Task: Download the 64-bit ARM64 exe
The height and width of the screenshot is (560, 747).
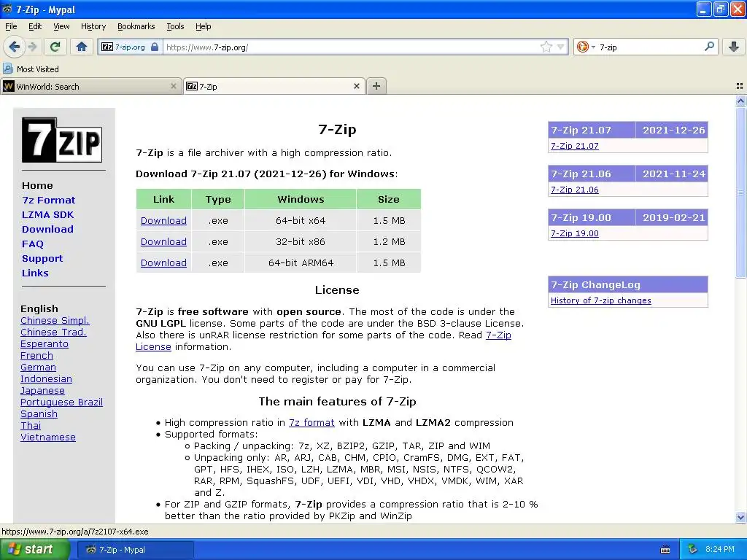Action: (x=163, y=262)
